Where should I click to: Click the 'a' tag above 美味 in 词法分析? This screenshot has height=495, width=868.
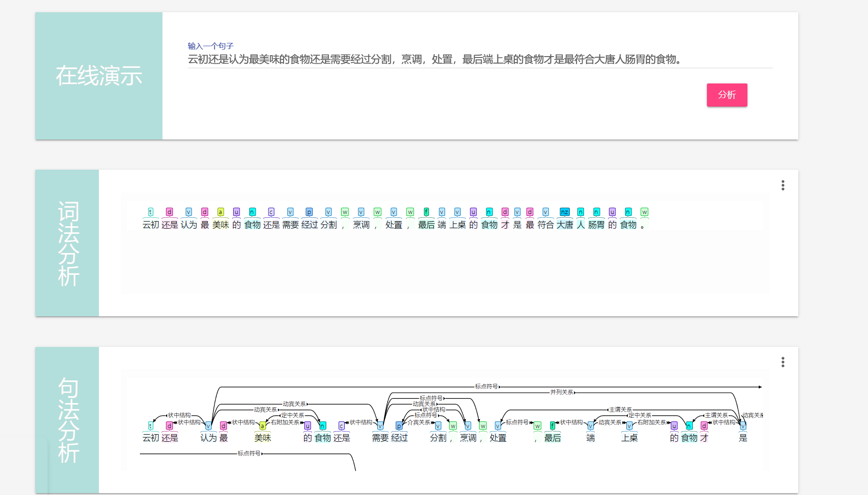pos(220,212)
